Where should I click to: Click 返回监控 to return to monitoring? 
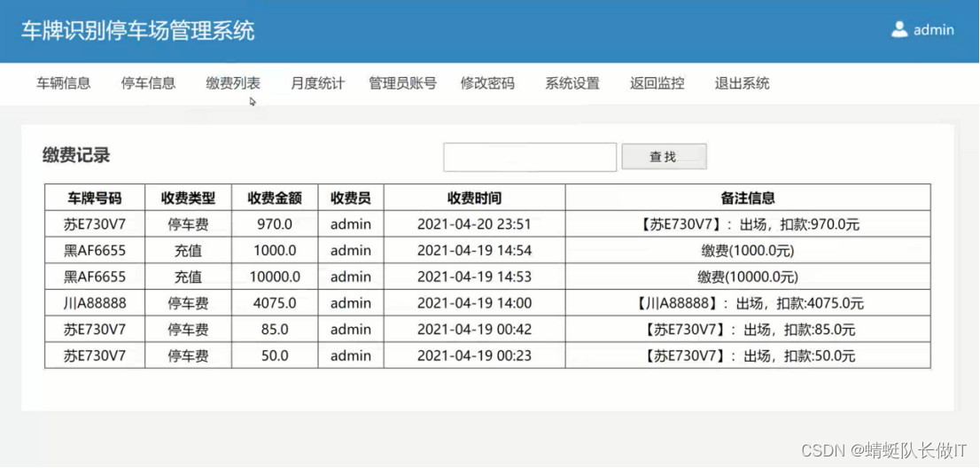[x=657, y=83]
